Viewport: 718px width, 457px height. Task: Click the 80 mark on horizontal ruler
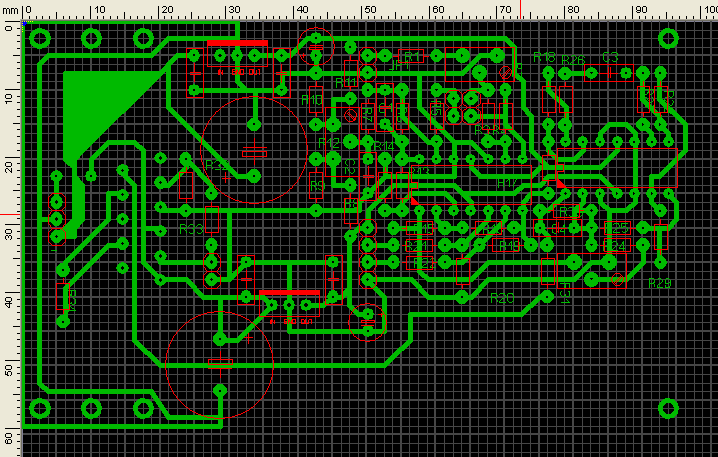(x=573, y=10)
